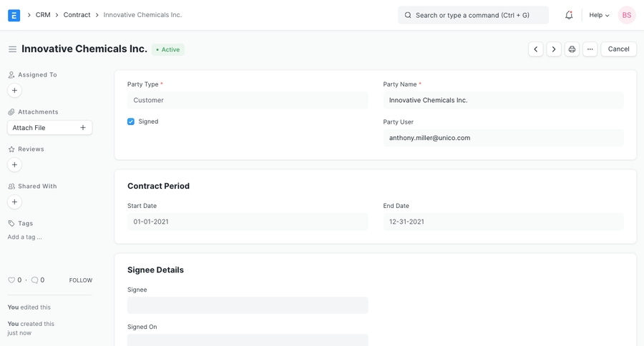This screenshot has width=644, height=346.
Task: Toggle the sidebar hamburger menu
Action: coord(12,49)
